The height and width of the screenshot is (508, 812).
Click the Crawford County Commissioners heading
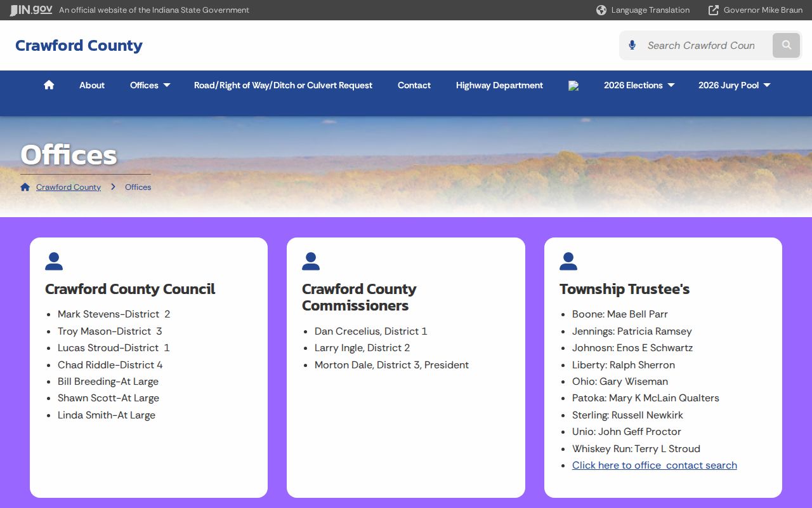coord(359,297)
